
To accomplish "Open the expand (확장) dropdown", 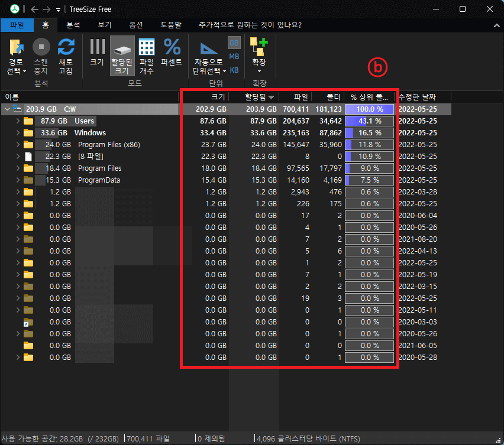I will tap(259, 56).
